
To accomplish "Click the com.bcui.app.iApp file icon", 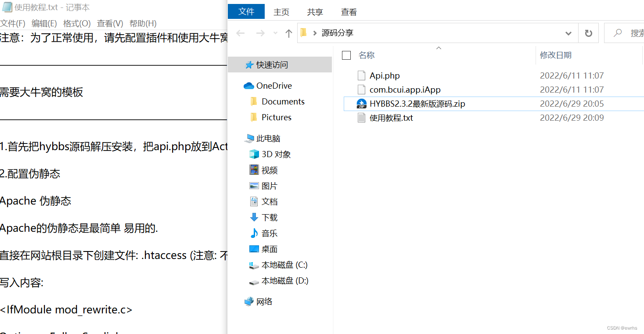I will pos(361,90).
